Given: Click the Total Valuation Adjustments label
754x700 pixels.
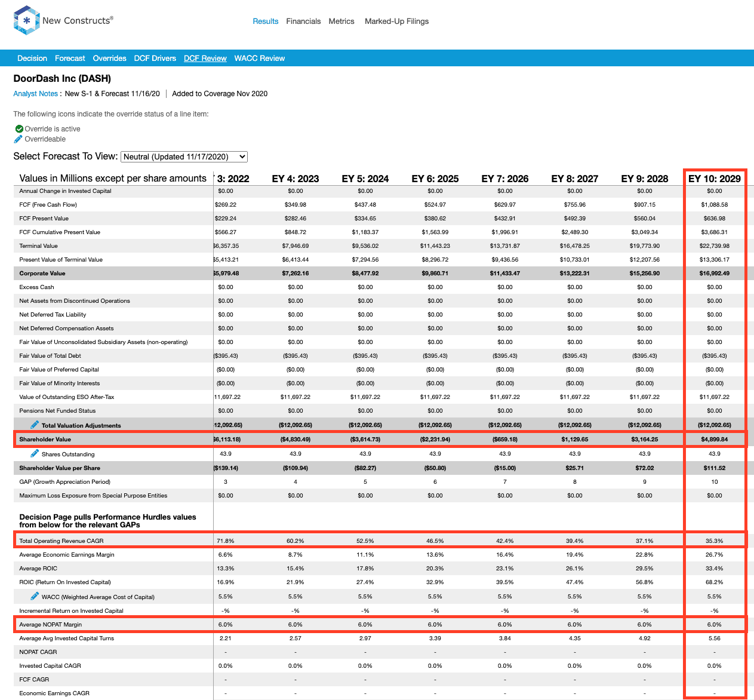Looking at the screenshot, I should (81, 426).
